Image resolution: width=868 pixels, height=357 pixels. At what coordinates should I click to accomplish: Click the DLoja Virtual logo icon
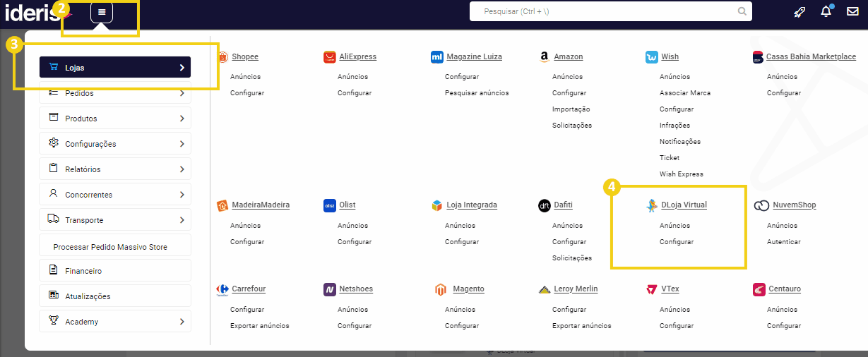pos(651,205)
